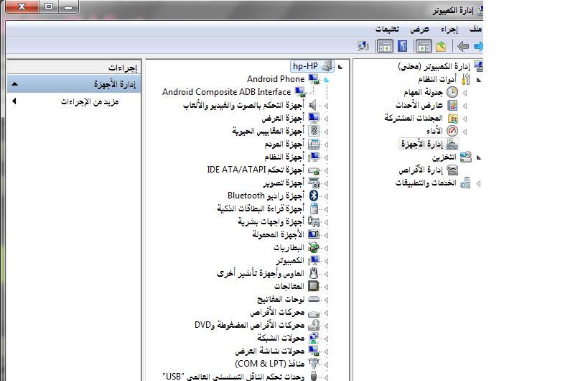The height and width of the screenshot is (381, 588).
Task: Open the Help toolbar icon
Action: coord(402,47)
